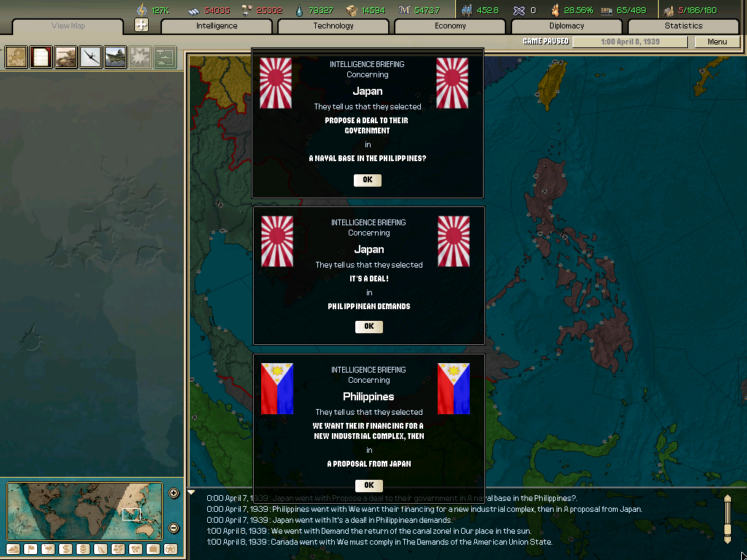This screenshot has height=560, width=747.
Task: Switch to the Diplomacy tab
Action: (x=568, y=25)
